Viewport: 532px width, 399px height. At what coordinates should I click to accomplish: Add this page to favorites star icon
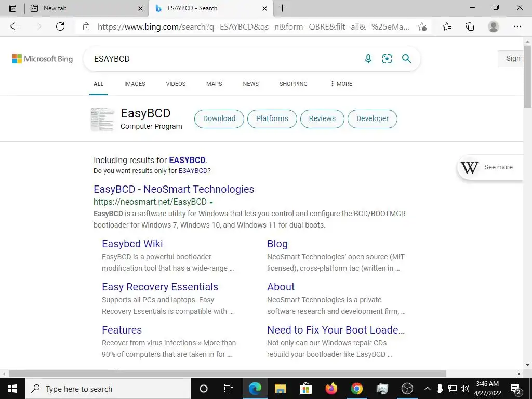pyautogui.click(x=422, y=26)
